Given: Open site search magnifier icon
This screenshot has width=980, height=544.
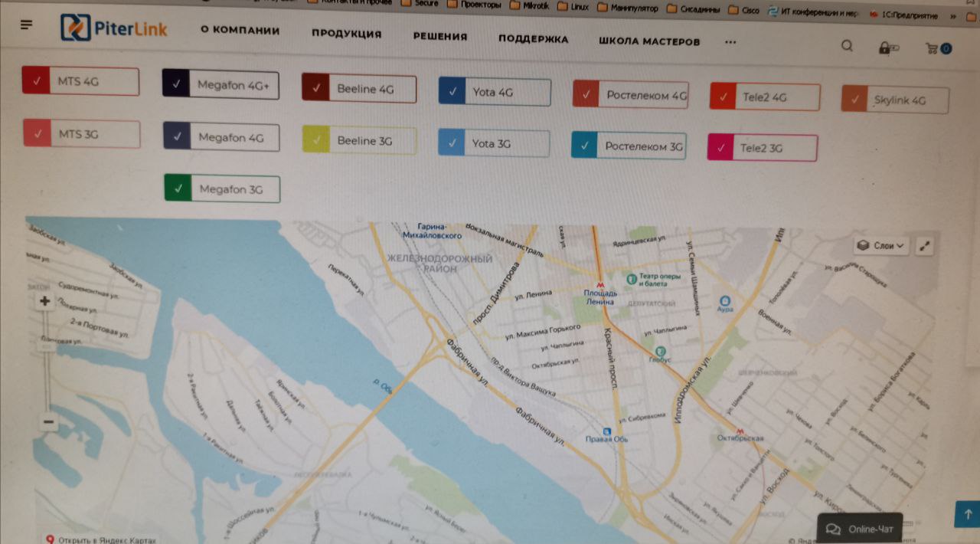Looking at the screenshot, I should pyautogui.click(x=847, y=46).
